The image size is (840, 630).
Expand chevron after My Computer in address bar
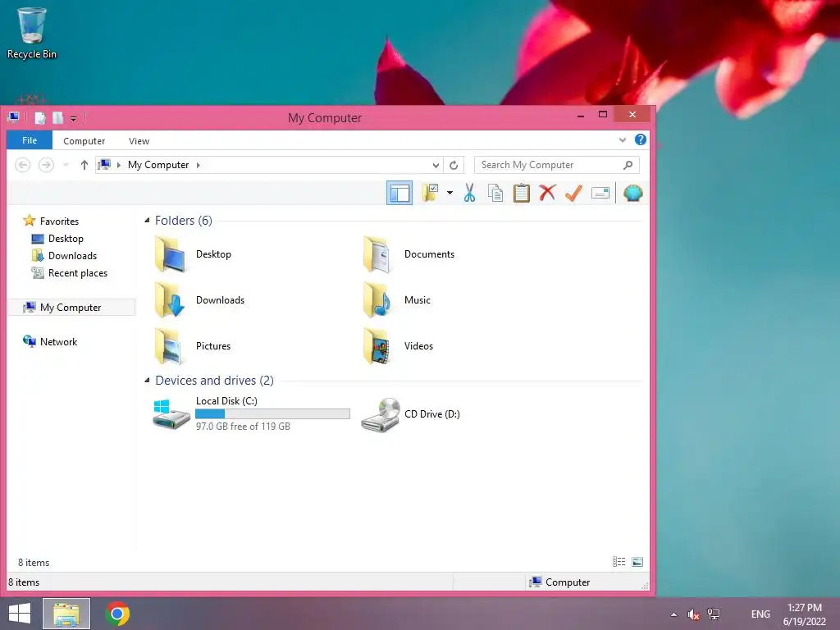199,165
